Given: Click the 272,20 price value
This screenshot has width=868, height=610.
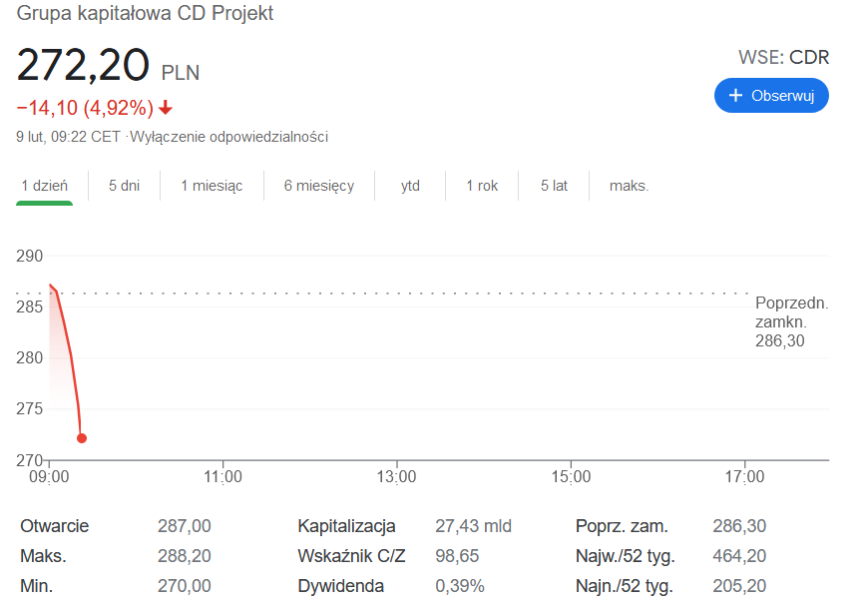Looking at the screenshot, I should 83,65.
